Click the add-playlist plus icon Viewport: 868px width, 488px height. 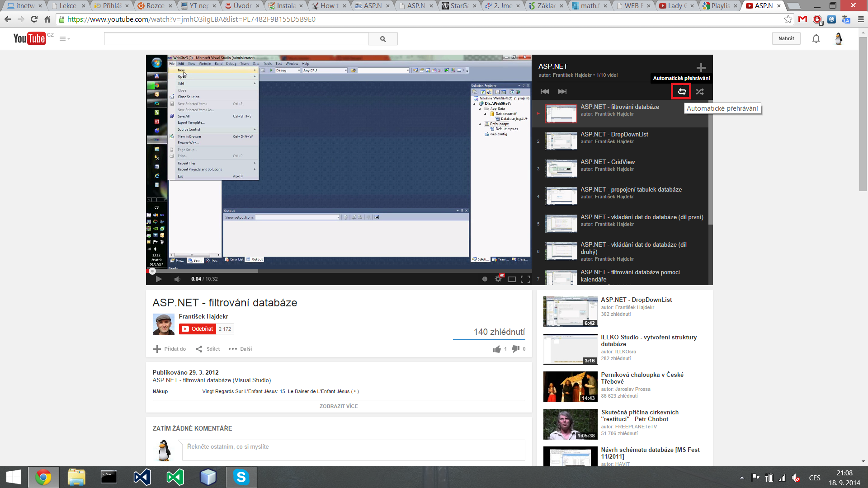pyautogui.click(x=701, y=68)
